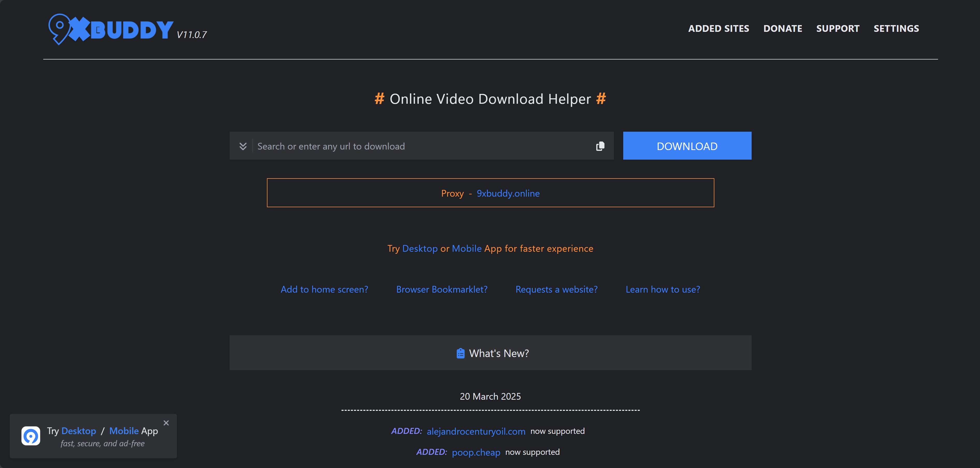
Task: Click the version text V11.0.7
Action: (x=191, y=35)
